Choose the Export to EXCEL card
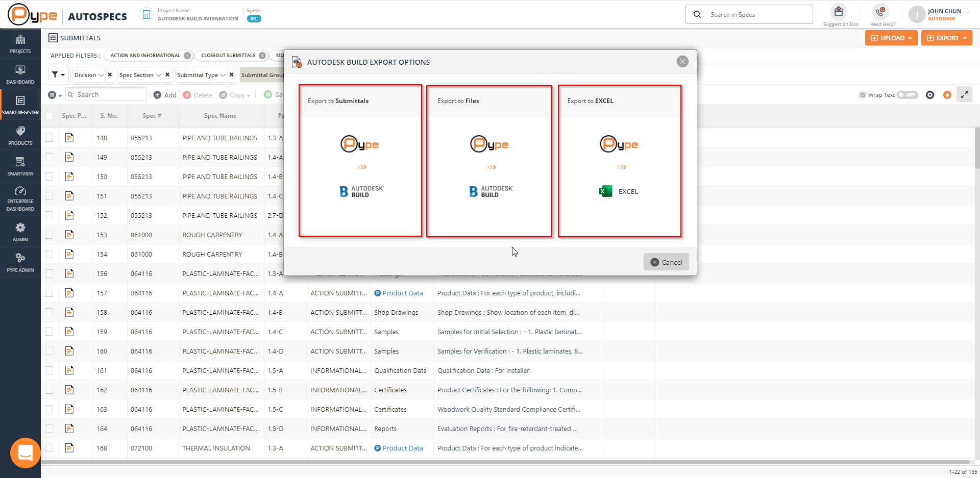The image size is (980, 478). tap(620, 161)
